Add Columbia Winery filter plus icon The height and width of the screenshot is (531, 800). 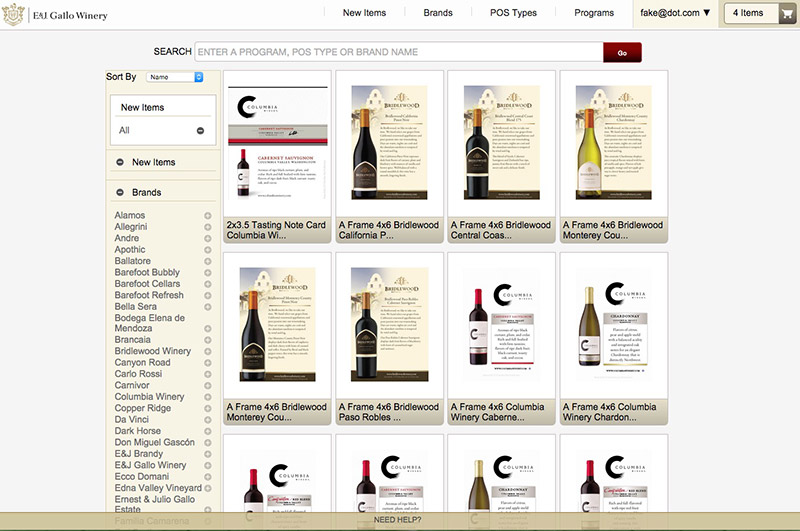point(208,397)
